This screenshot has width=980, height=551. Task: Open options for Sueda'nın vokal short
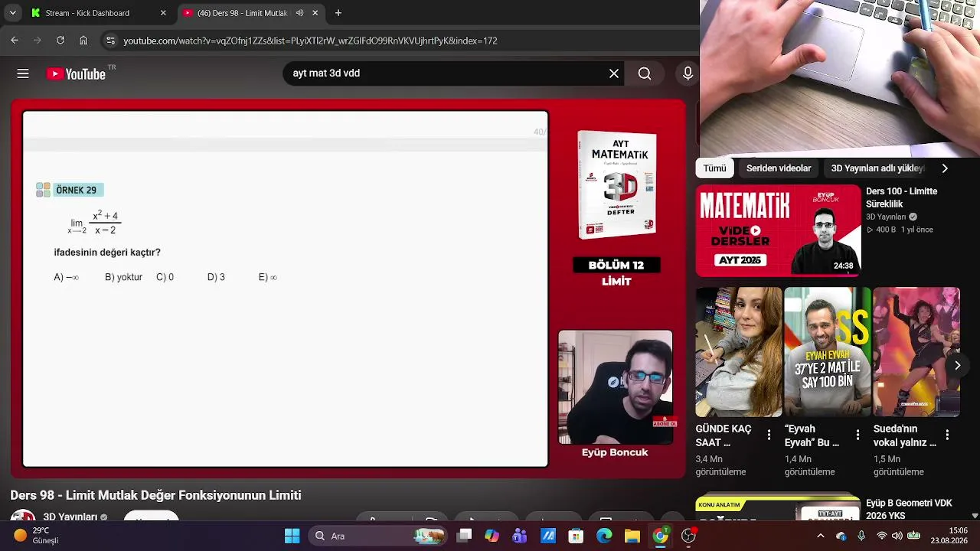coord(947,435)
